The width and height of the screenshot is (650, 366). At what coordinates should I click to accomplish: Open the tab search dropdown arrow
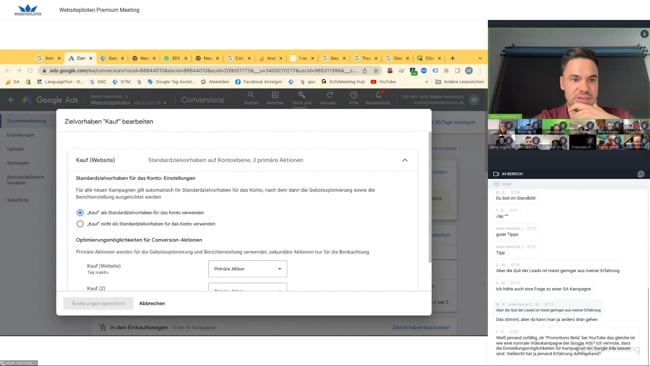(x=480, y=58)
